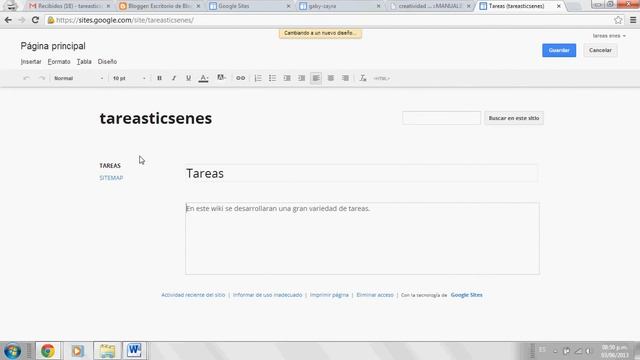
Task: Open the SITEMAP sidebar link
Action: pos(111,178)
